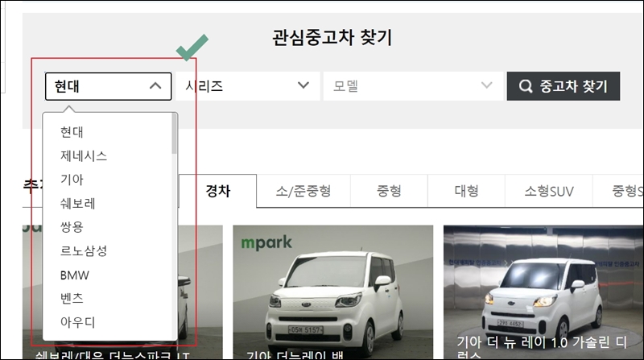
Task: Switch to the 대형 tab
Action: click(466, 191)
